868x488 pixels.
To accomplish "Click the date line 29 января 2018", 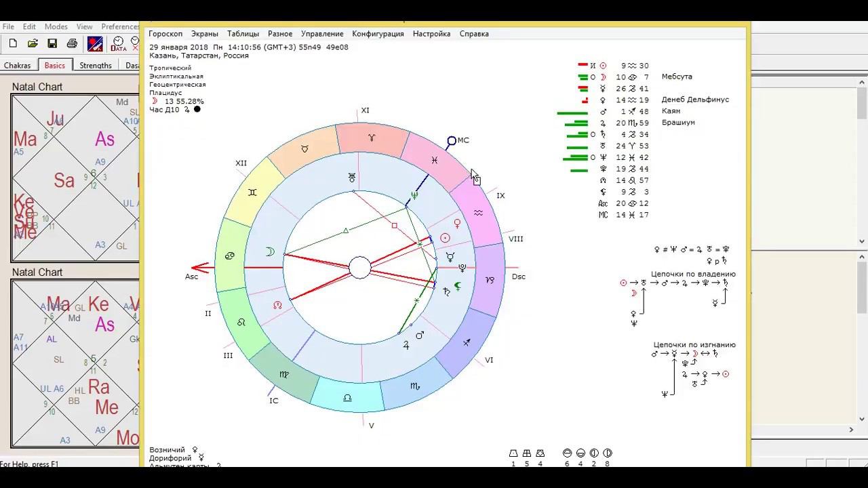I will [x=249, y=47].
